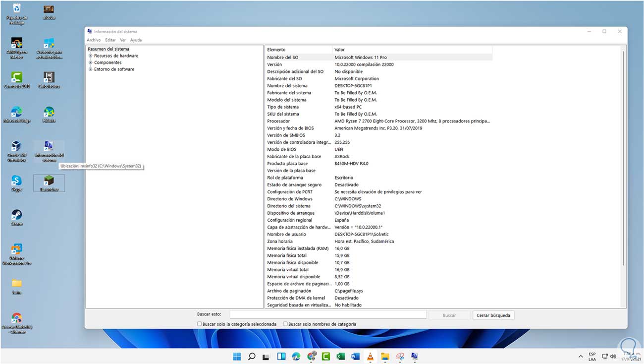Image resolution: width=644 pixels, height=364 pixels.
Task: Select the TLauncher desktop shortcut
Action: click(49, 183)
